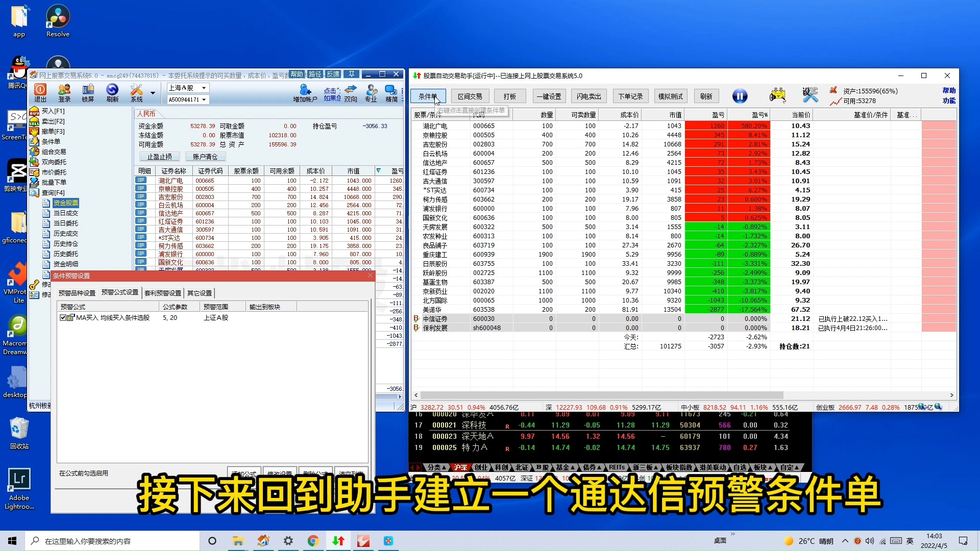Click the 刷新 refresh icon in trading system
This screenshot has width=980, height=551.
click(x=112, y=93)
